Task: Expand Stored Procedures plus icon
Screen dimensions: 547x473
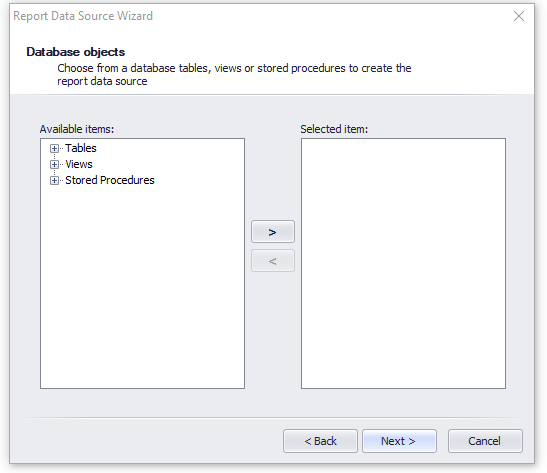Action: coord(54,180)
